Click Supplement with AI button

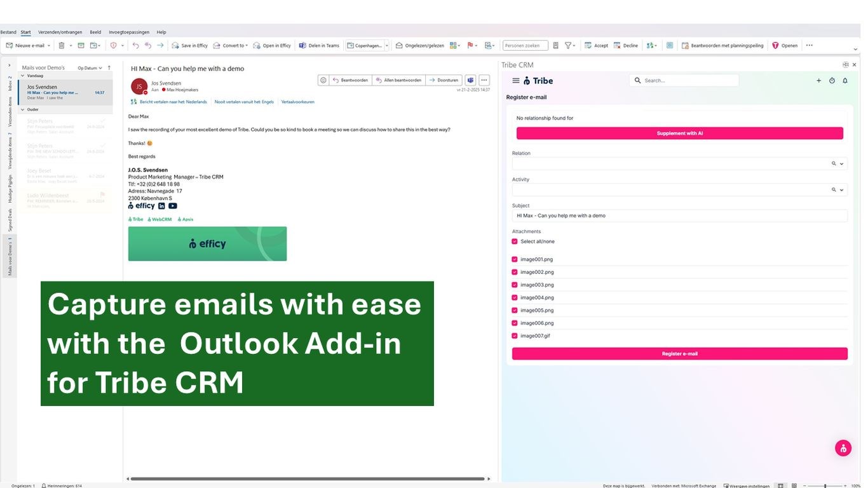[680, 133]
